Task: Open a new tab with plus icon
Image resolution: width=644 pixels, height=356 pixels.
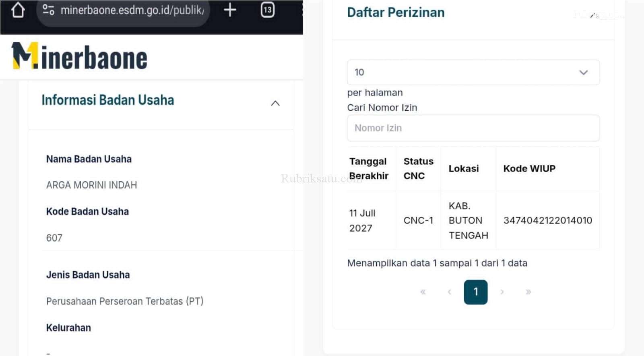Action: click(x=230, y=10)
